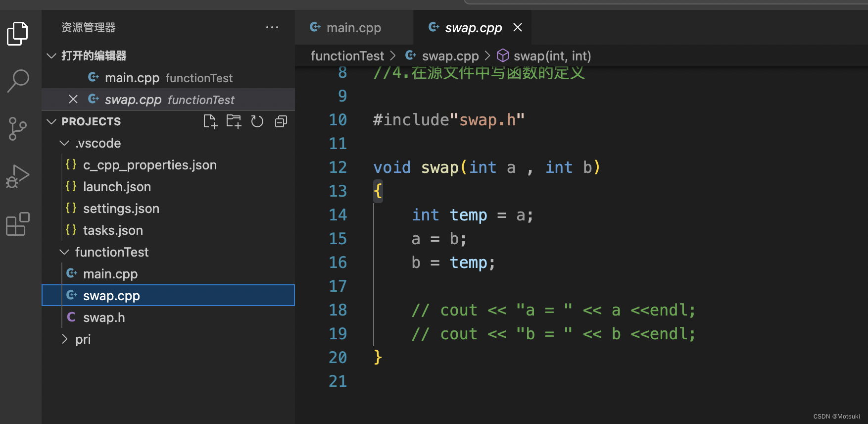The width and height of the screenshot is (868, 424).
Task: Click line number 12 in gutter
Action: [x=338, y=167]
